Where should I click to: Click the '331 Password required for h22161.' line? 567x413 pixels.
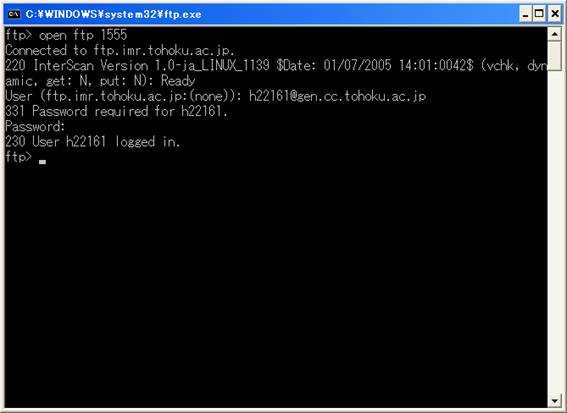(116, 111)
